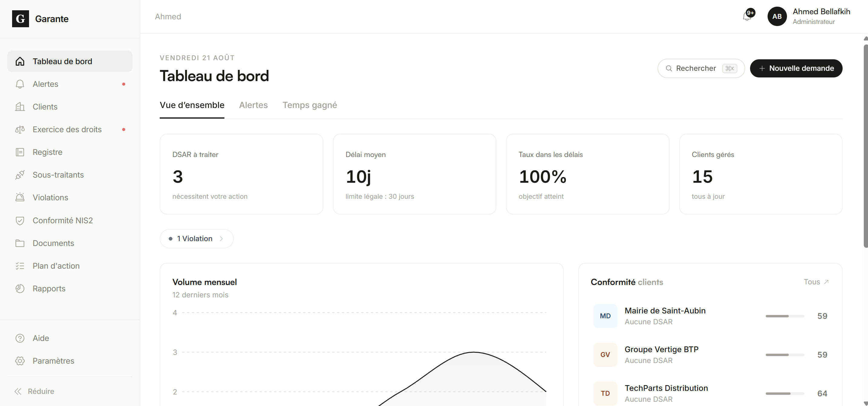The image size is (868, 406).
Task: Switch to the Alertes tab
Action: (253, 105)
